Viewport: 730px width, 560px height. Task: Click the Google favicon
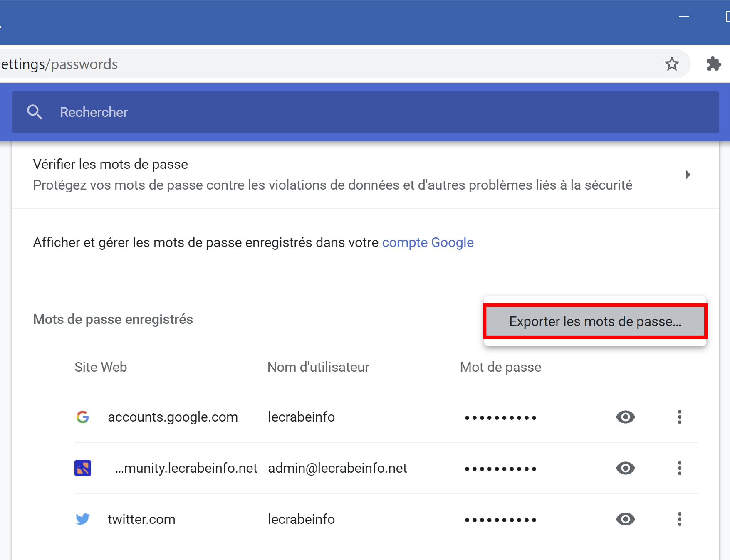coord(83,417)
